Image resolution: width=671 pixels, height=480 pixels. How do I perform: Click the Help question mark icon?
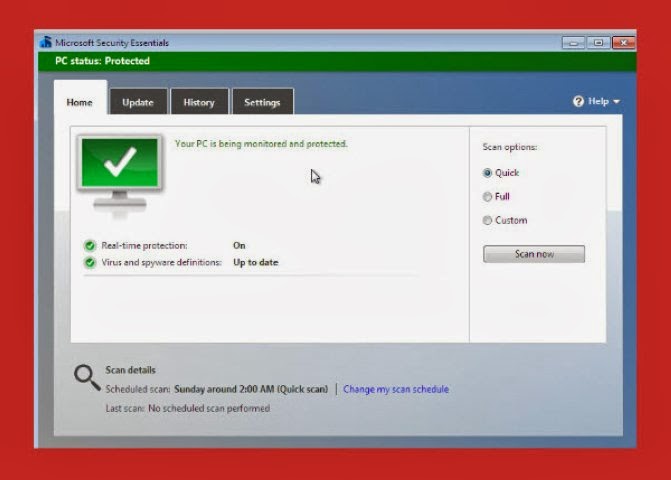[x=578, y=101]
